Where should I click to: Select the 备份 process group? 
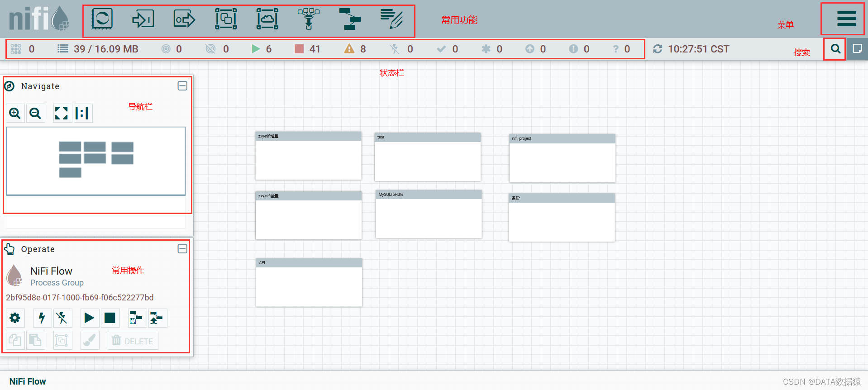pos(562,218)
